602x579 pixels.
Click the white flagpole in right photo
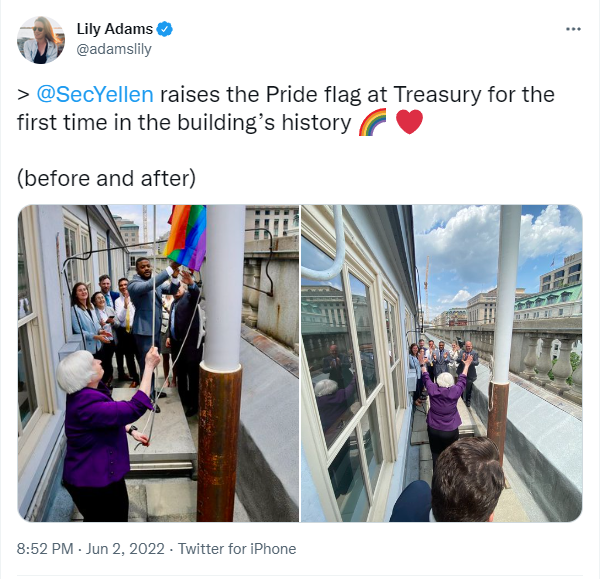[509, 294]
